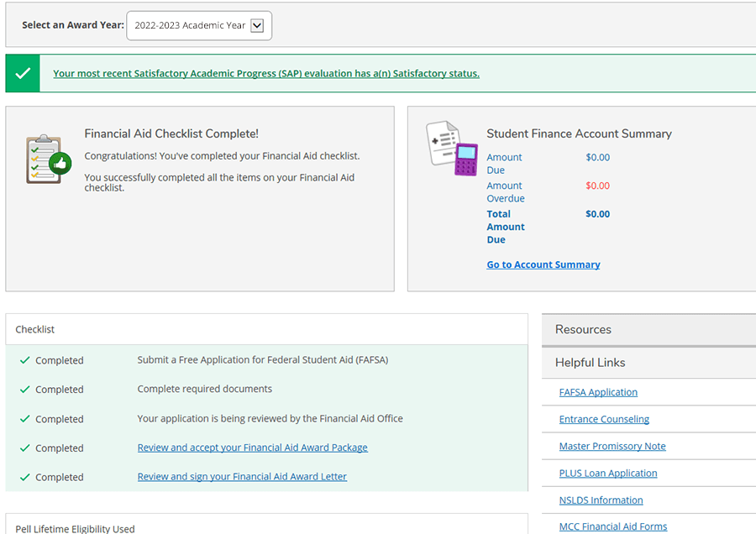The height and width of the screenshot is (534, 756).
Task: Click the checkmark beside application being reviewed
Action: coord(25,419)
